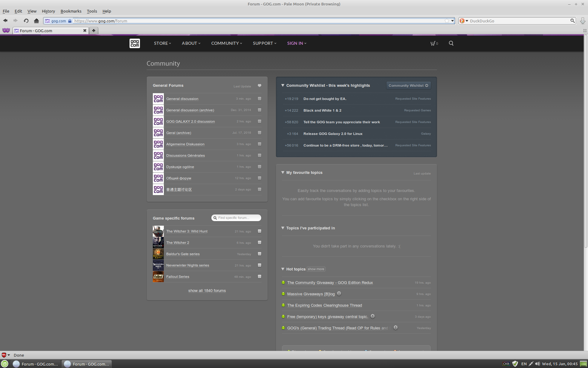Viewport: 588px width, 368px height.
Task: Tick the GOG GALAXY 2.0 discussion checkbox
Action: point(259,121)
